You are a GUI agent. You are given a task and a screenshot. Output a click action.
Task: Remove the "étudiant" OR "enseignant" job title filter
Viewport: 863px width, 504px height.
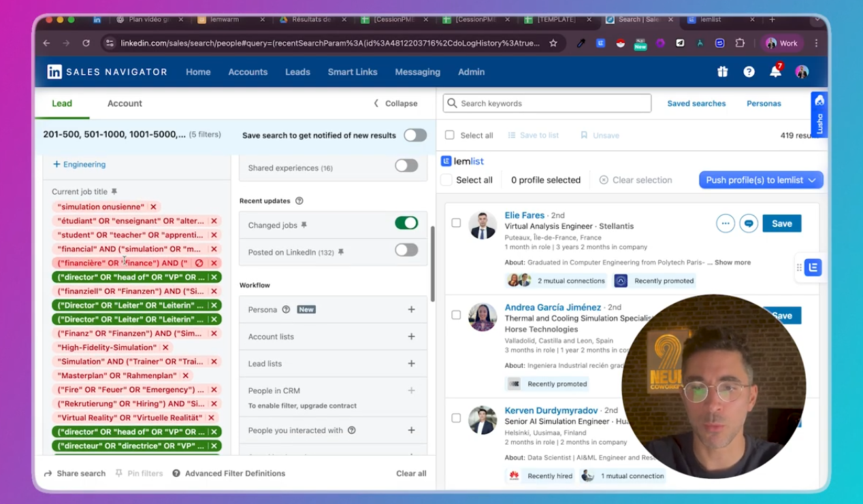214,221
